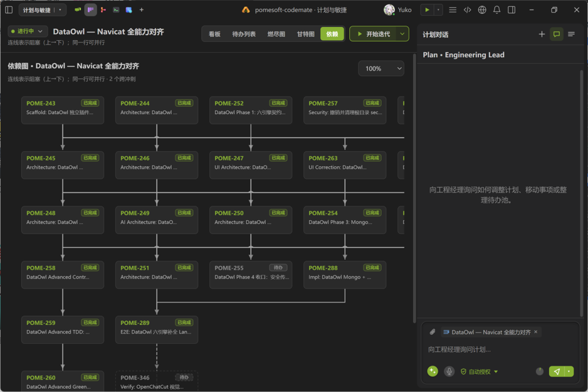588x392 pixels.
Task: Click the Yuko user avatar
Action: pos(389,10)
